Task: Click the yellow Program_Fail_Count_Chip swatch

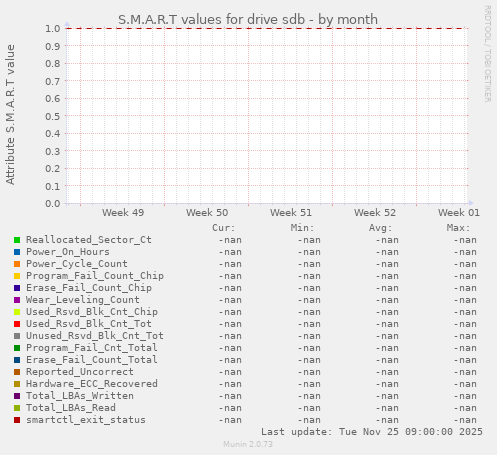Action: 17,276
